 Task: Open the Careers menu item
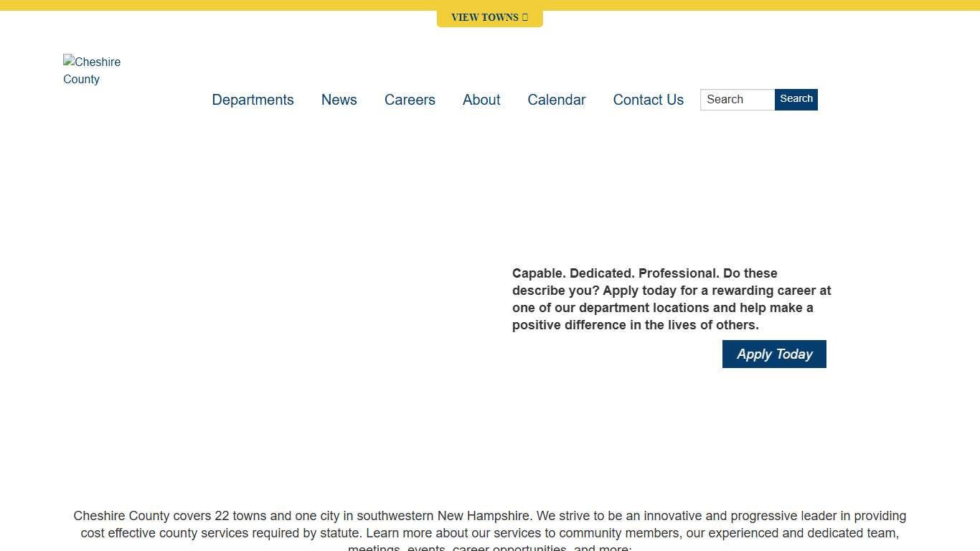pyautogui.click(x=410, y=100)
